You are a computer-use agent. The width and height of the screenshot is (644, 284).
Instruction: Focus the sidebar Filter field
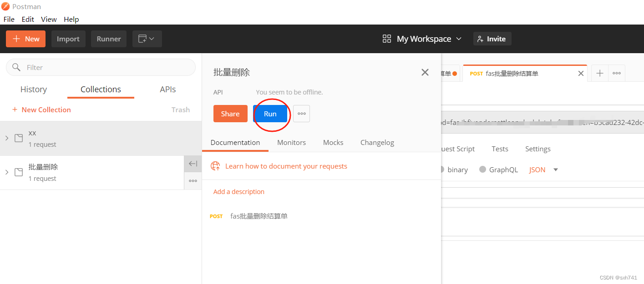tap(101, 67)
